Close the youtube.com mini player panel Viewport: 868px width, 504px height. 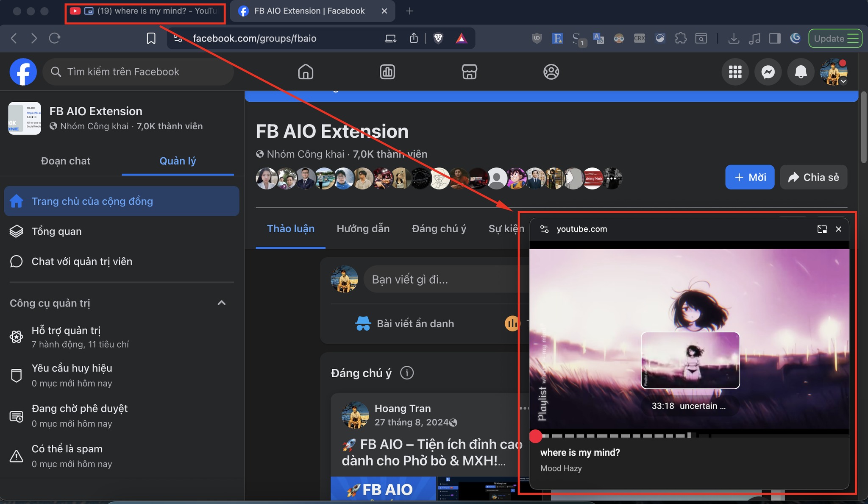[838, 229]
